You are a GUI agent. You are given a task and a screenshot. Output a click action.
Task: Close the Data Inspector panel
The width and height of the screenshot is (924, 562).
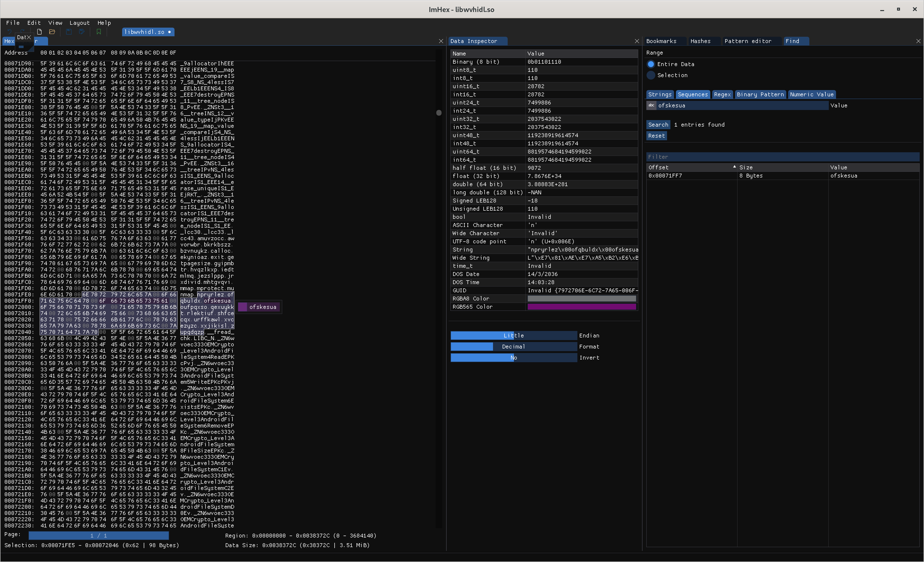coord(636,41)
